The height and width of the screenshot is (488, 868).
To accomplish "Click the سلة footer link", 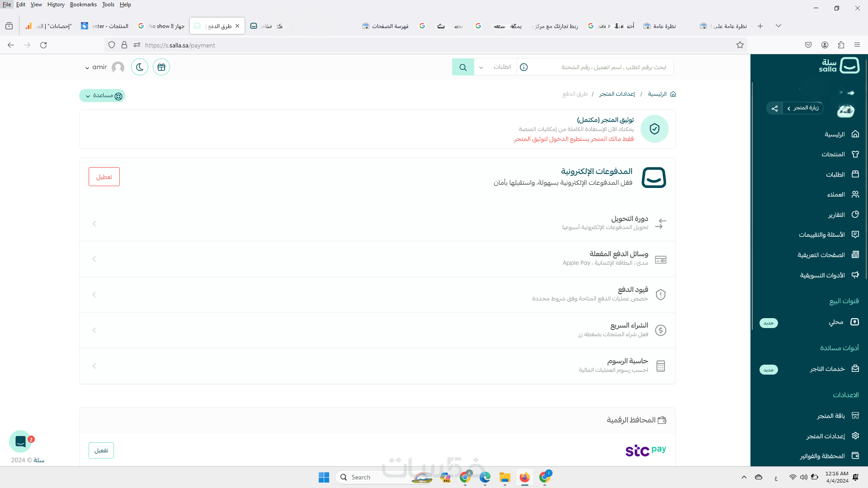I will tap(39, 460).
